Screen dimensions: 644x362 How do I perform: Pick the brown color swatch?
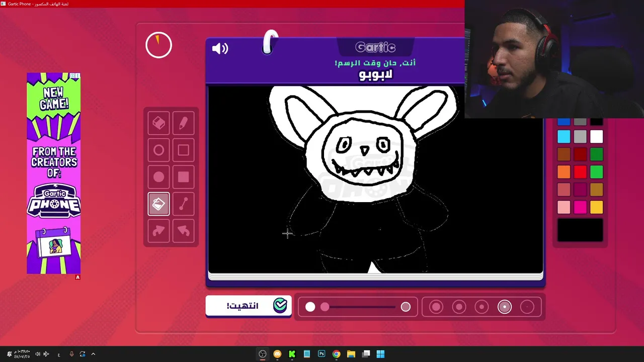[x=564, y=154]
